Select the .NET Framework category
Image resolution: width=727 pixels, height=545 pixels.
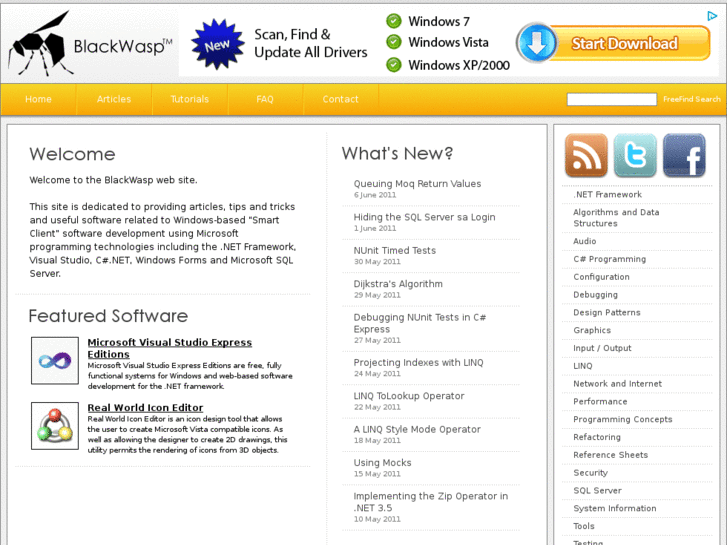tap(607, 195)
